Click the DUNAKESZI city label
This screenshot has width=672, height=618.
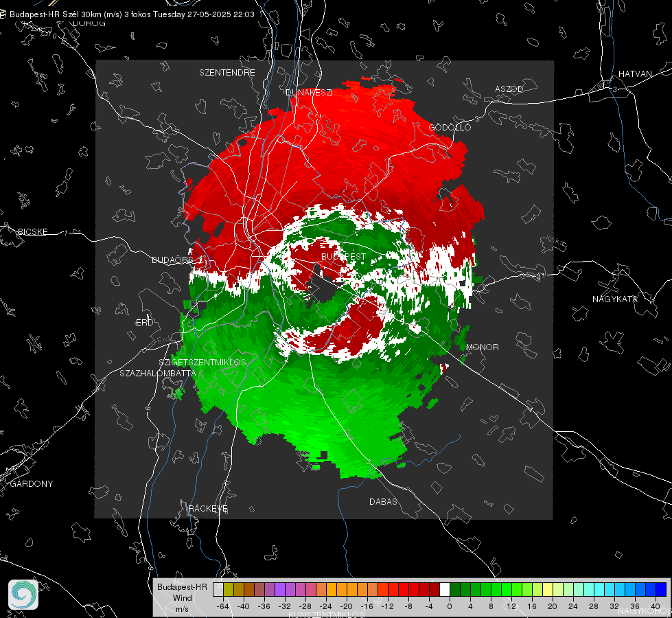click(309, 92)
